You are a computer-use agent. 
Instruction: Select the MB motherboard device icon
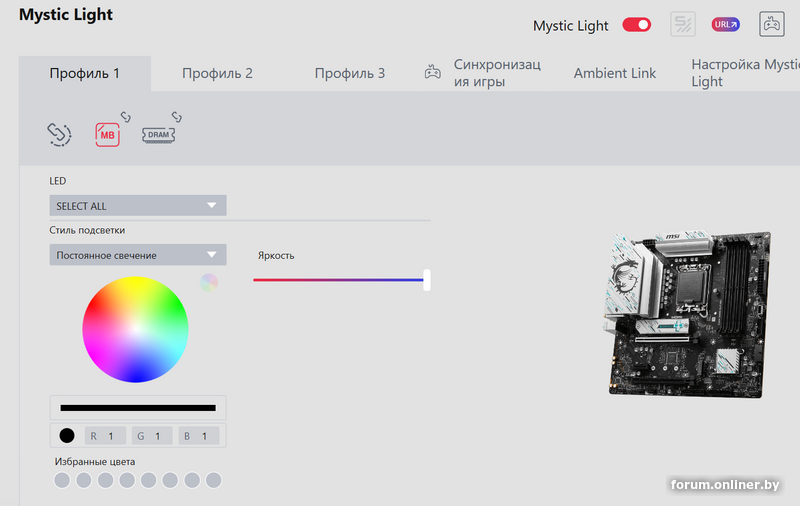[107, 134]
